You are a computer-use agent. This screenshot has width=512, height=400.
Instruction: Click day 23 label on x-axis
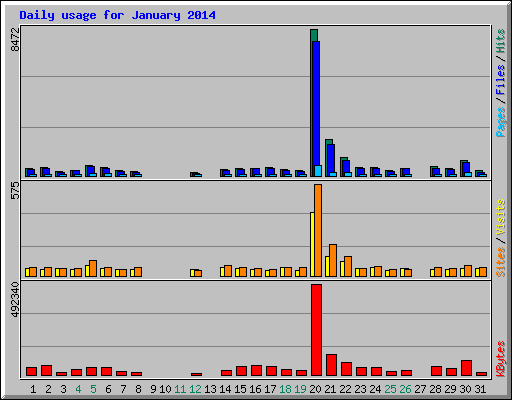360,389
